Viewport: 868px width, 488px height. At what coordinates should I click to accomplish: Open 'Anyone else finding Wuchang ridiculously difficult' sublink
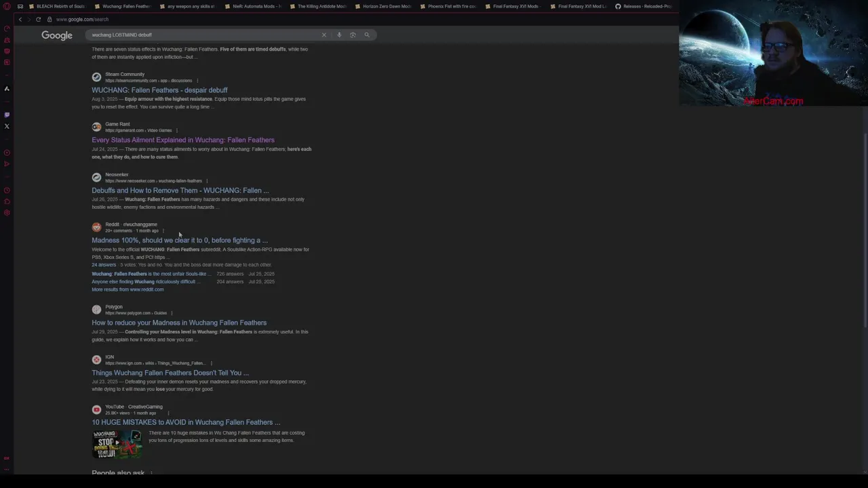(x=145, y=282)
